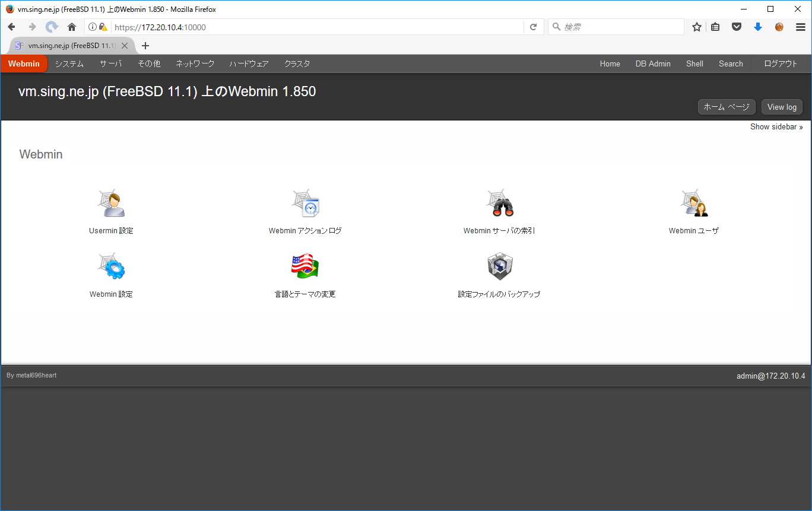Image resolution: width=812 pixels, height=511 pixels.
Task: Click the Webmin ユーザ label
Action: [694, 231]
